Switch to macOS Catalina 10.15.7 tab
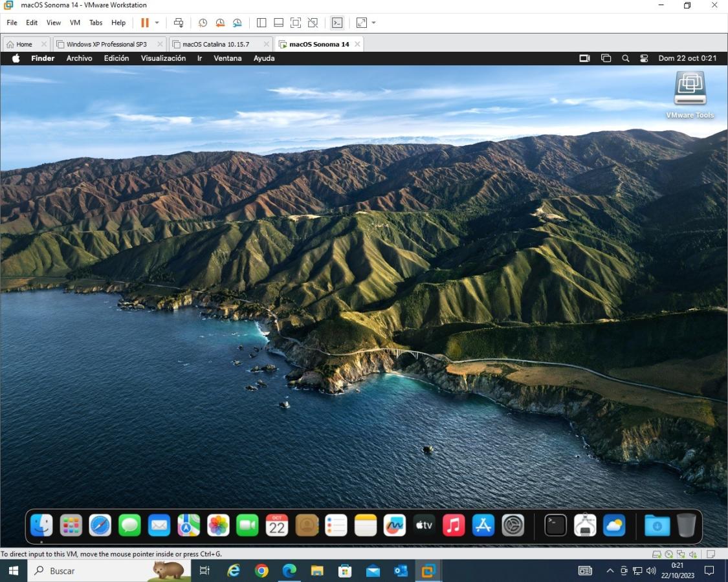 click(215, 44)
